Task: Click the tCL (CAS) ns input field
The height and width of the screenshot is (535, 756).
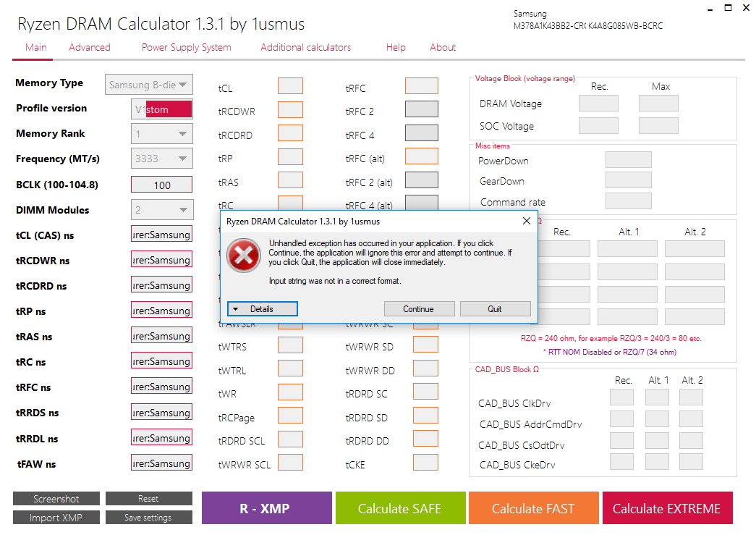Action: 161,235
